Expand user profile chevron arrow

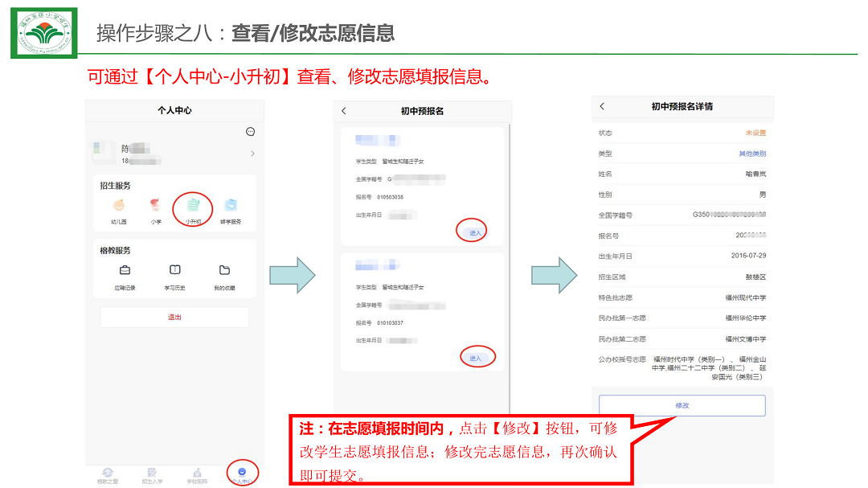[x=252, y=154]
